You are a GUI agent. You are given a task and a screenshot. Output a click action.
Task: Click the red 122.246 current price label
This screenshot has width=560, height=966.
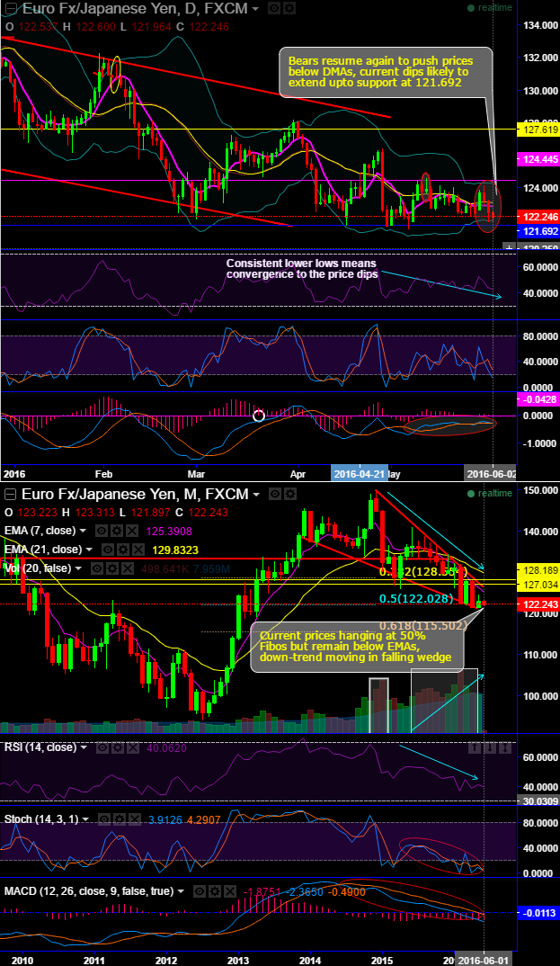tap(539, 217)
